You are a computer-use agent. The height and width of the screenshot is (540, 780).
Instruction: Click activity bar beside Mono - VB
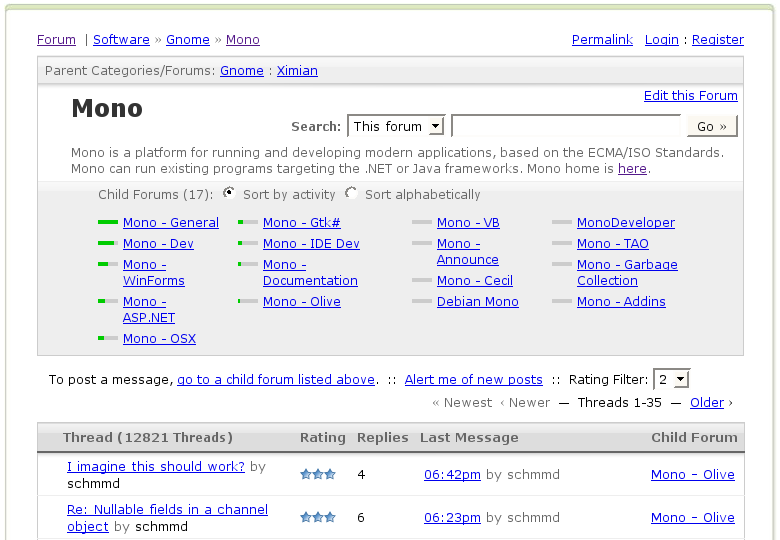tap(422, 222)
